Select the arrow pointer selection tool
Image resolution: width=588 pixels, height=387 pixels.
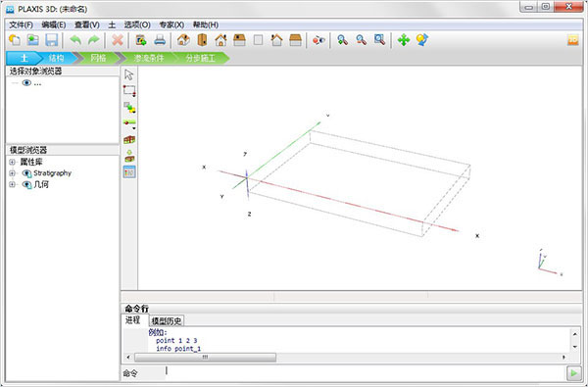129,74
